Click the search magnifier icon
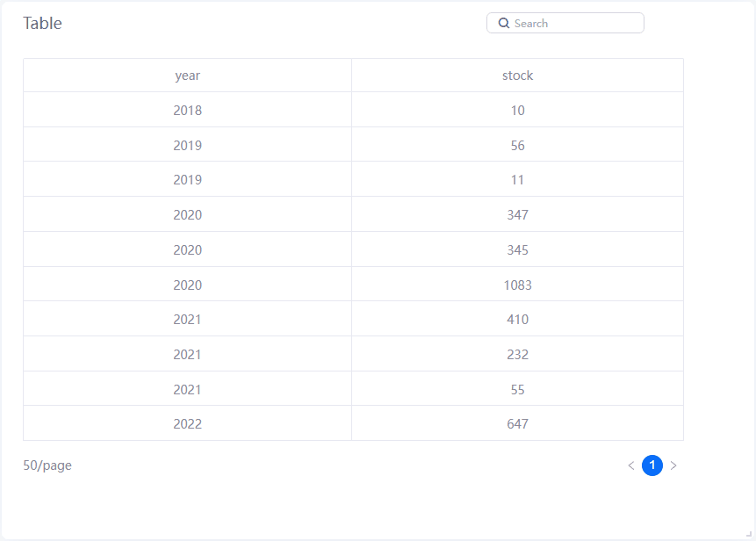756x541 pixels. pos(504,24)
